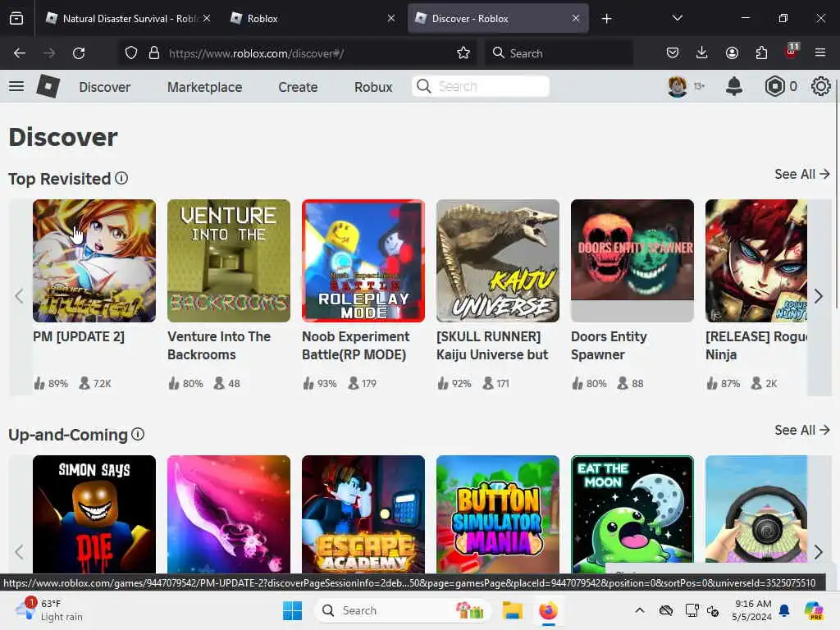This screenshot has width=840, height=630.
Task: Open the PM [UPDATE 2] game thumbnail
Action: [94, 261]
